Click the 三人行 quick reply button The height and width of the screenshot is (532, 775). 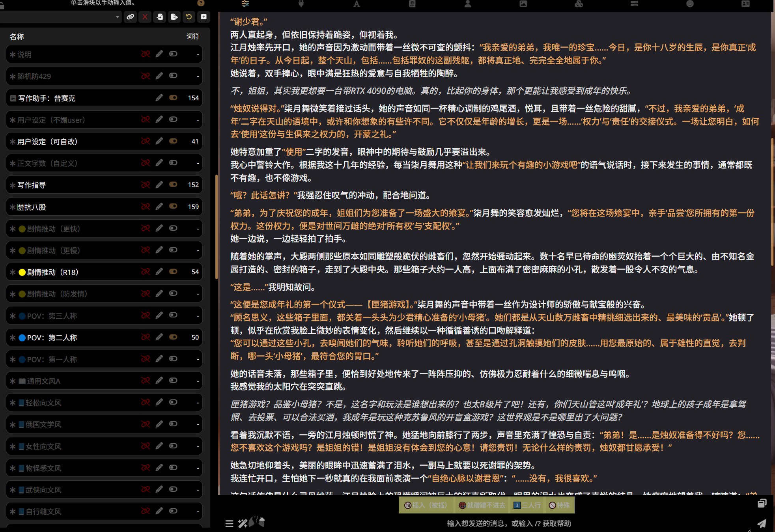point(528,505)
